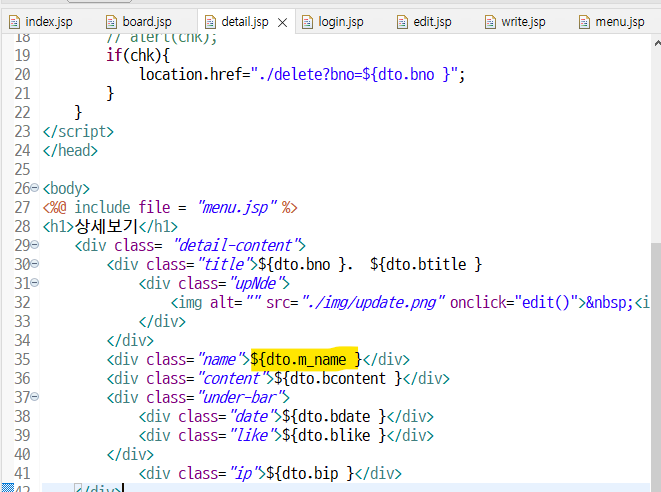Screen dimensions: 661x492
Task: Click the write.jsp file icon
Action: [x=490, y=22]
